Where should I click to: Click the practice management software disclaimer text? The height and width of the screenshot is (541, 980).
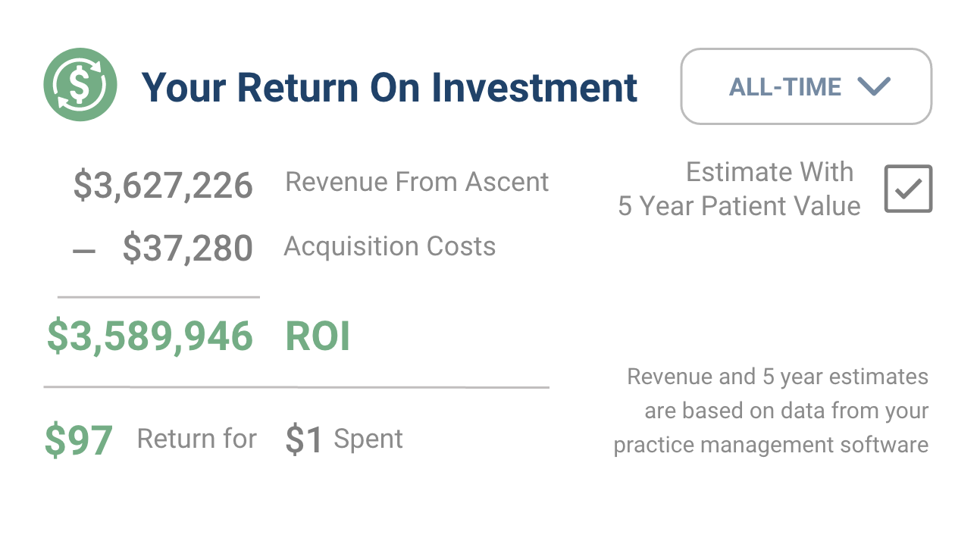(x=777, y=411)
